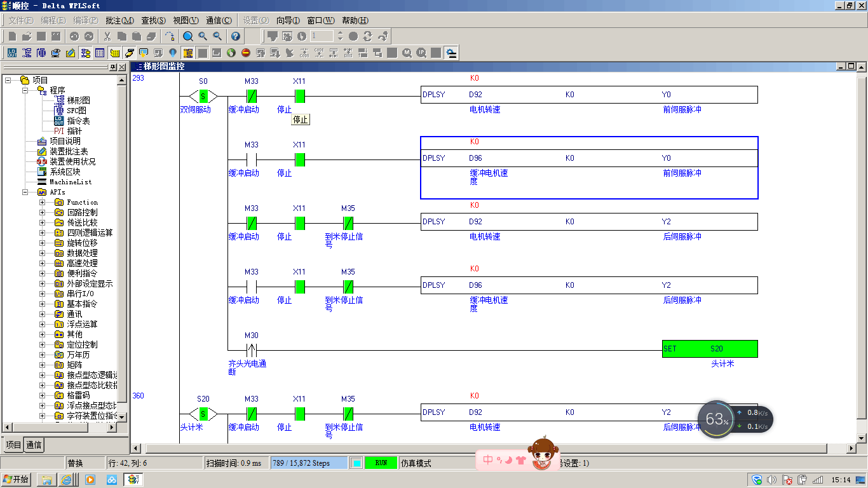Click the Cut scissors toolbar icon

click(107, 36)
